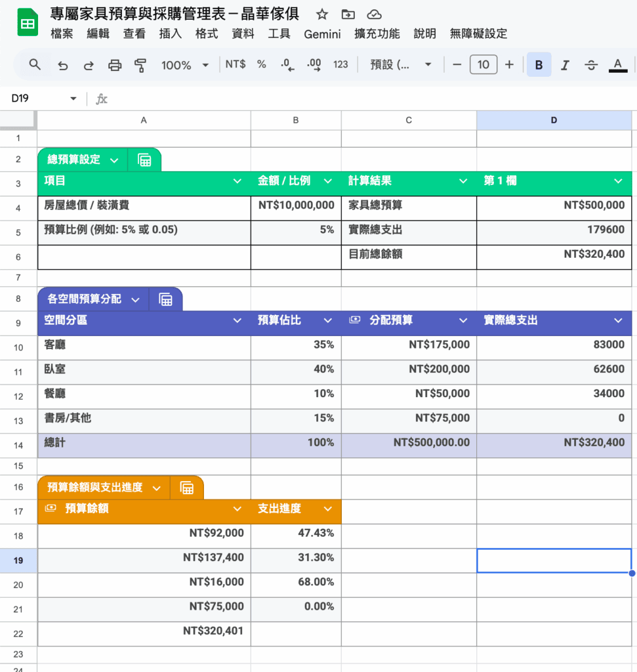Print the spreadsheet
637x672 pixels.
114,65
